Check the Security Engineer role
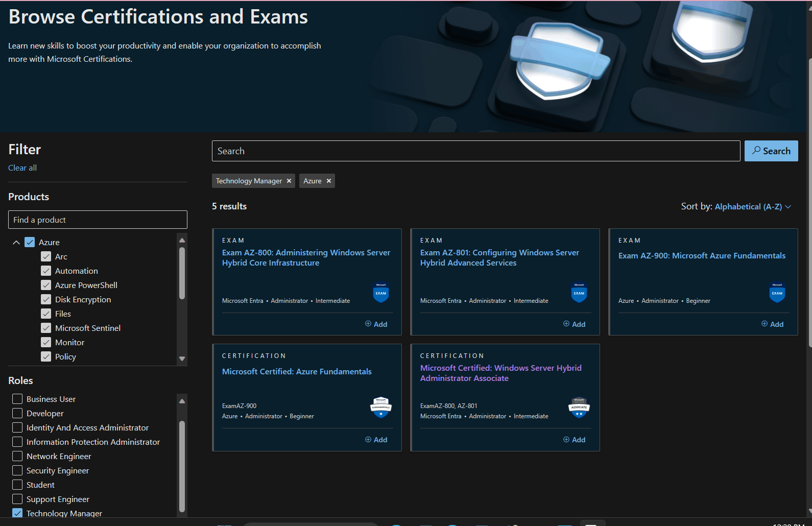Viewport: 812px width, 526px height. tap(17, 470)
